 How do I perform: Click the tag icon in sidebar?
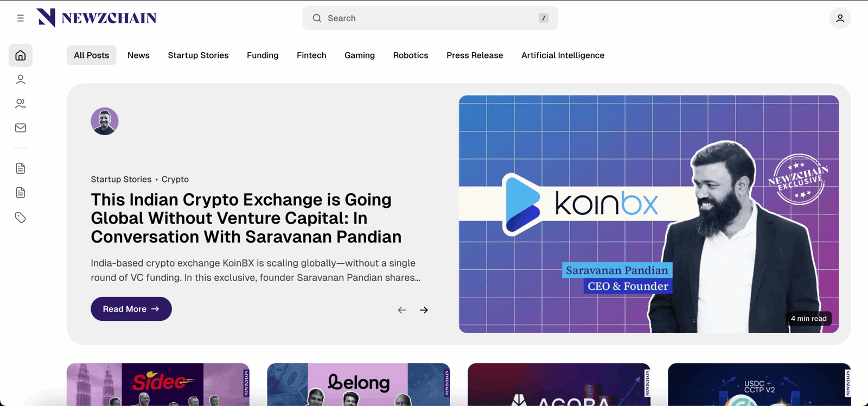point(21,218)
